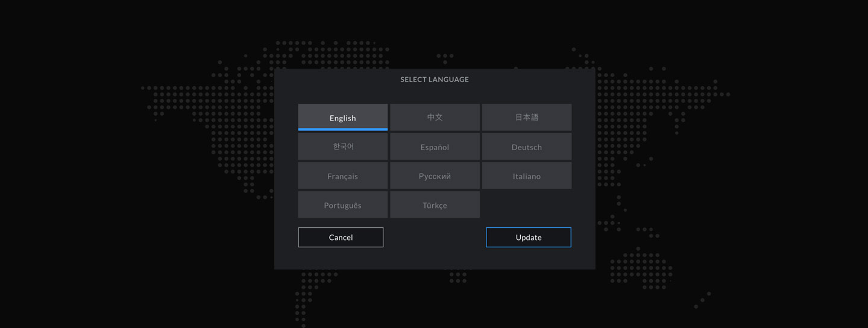Screen dimensions: 868x328
Task: Confirm with the Update button
Action: click(x=528, y=237)
